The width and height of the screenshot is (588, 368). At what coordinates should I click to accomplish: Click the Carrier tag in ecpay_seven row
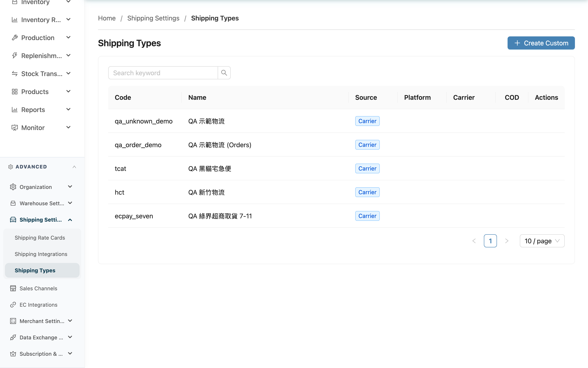click(367, 216)
